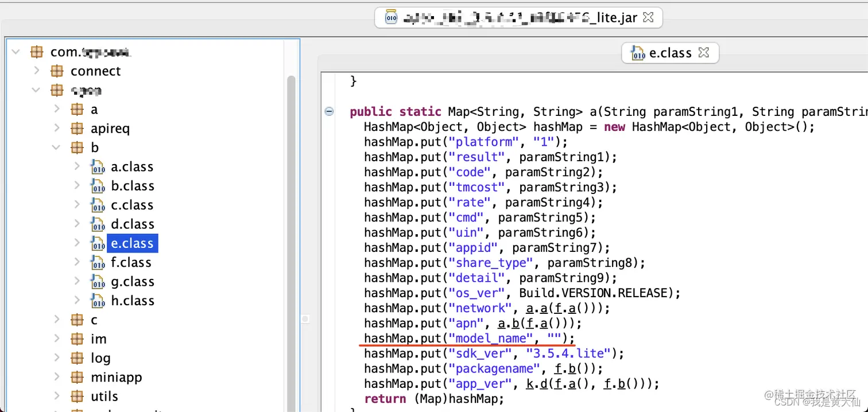Image resolution: width=868 pixels, height=412 pixels.
Task: Click the "share_type" key string
Action: point(491,262)
